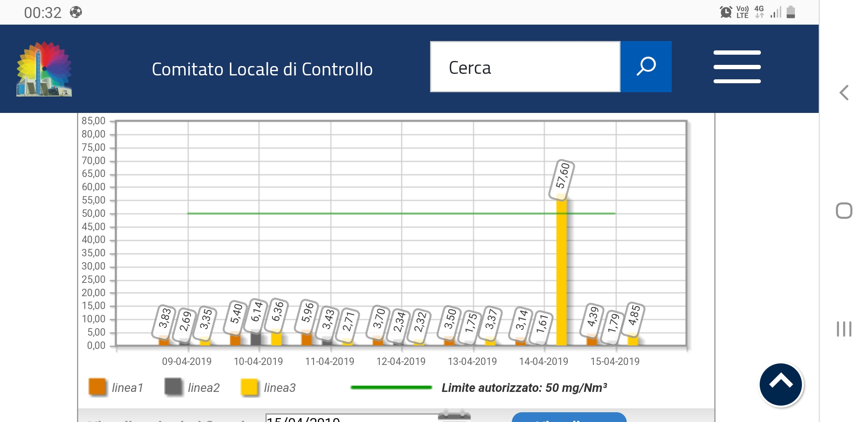Image resolution: width=868 pixels, height=422 pixels.
Task: Click the 3,83 value label
Action: tap(164, 322)
